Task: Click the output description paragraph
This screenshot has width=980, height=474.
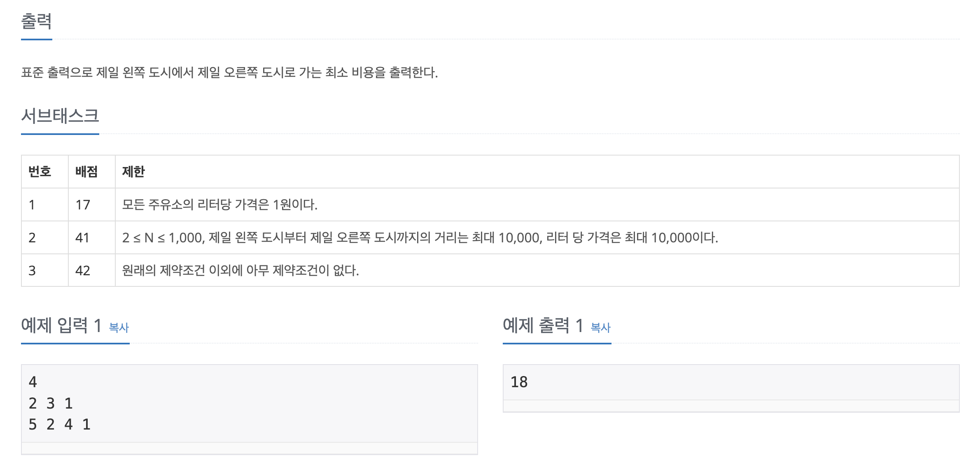Action: tap(229, 72)
